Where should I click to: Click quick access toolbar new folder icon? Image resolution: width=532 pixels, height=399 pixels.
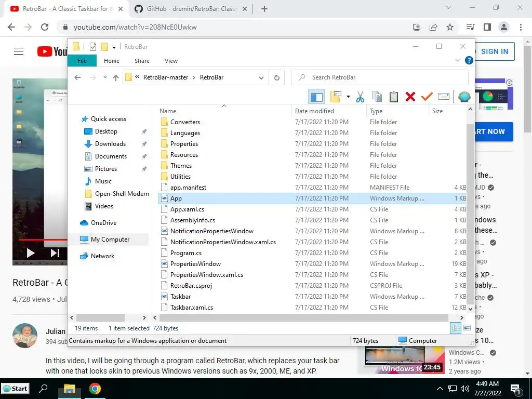pyautogui.click(x=104, y=46)
